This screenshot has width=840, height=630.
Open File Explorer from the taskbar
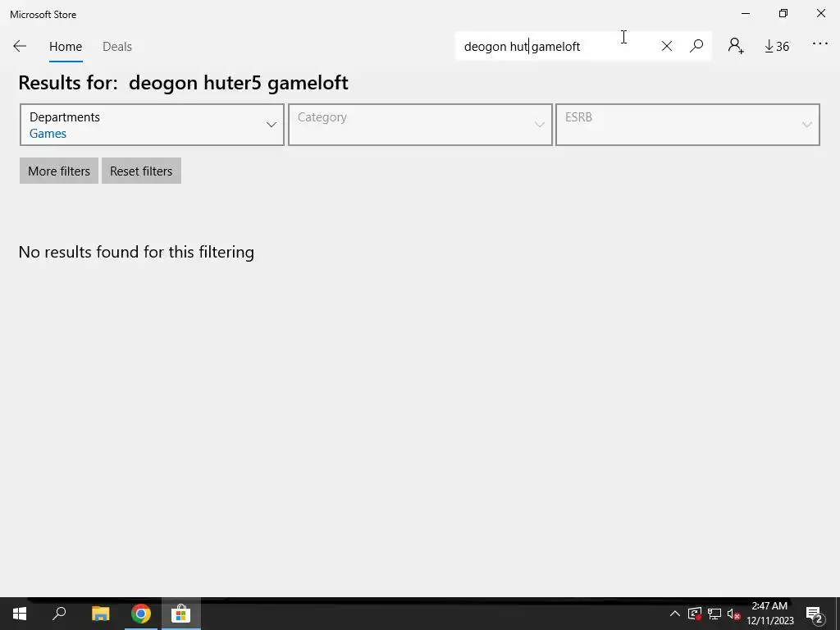point(100,614)
